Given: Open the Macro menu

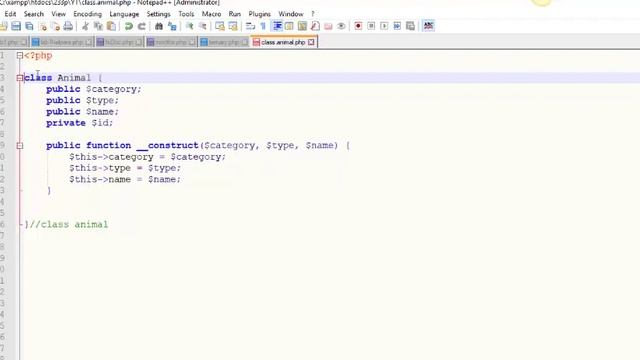Looking at the screenshot, I should [x=211, y=14].
